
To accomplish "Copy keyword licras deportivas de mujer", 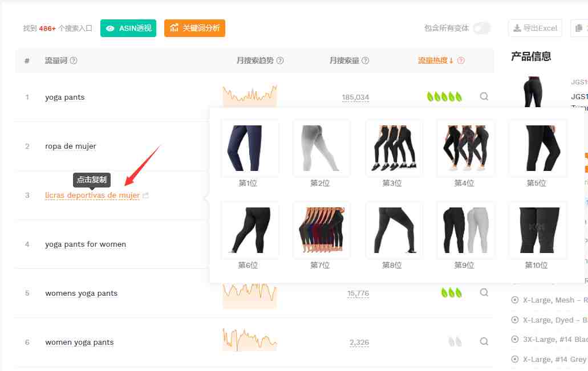I will coord(92,195).
